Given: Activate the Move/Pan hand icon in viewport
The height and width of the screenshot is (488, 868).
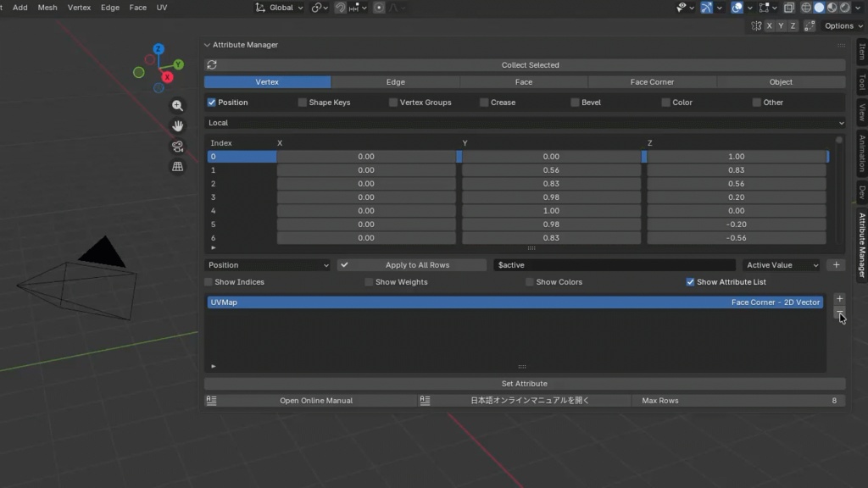Looking at the screenshot, I should pos(178,126).
